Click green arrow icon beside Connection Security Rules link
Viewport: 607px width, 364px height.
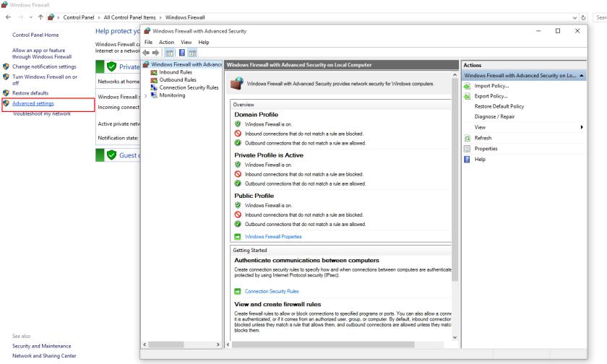[238, 291]
